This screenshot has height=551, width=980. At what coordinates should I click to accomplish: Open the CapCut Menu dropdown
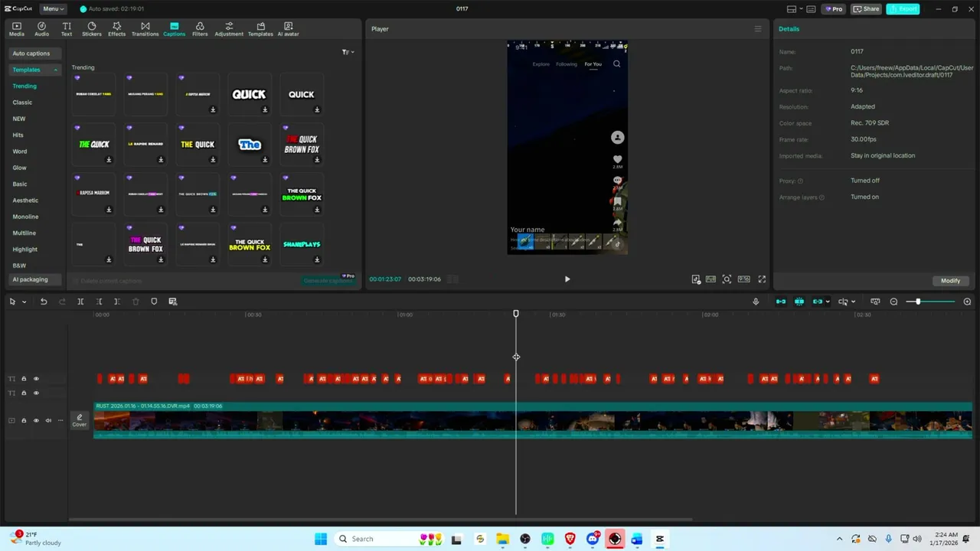point(53,8)
